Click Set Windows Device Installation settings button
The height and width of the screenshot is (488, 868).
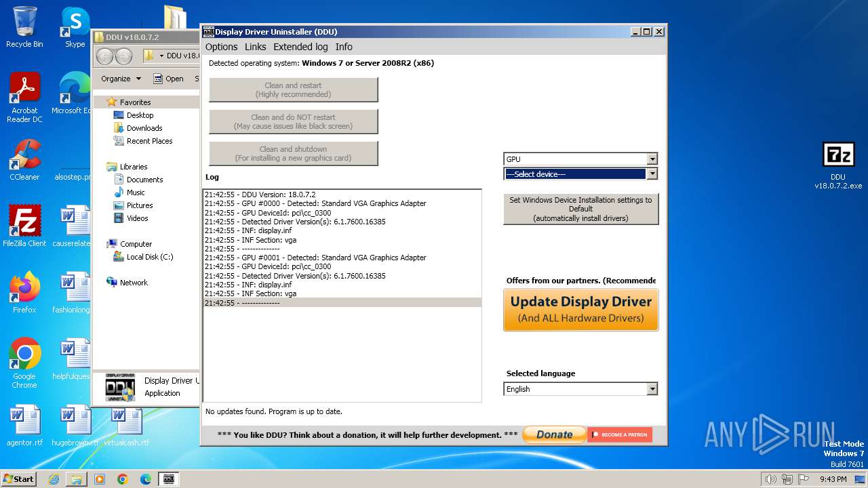(580, 209)
